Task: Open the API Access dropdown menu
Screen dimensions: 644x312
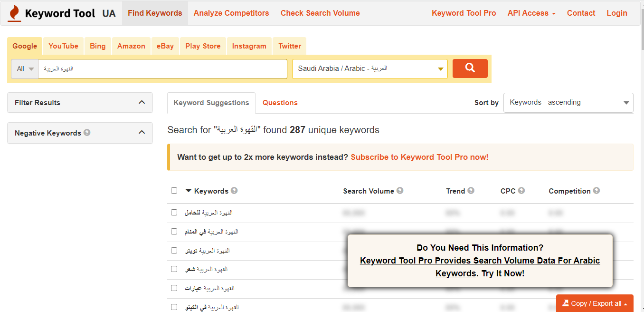Action: click(531, 13)
